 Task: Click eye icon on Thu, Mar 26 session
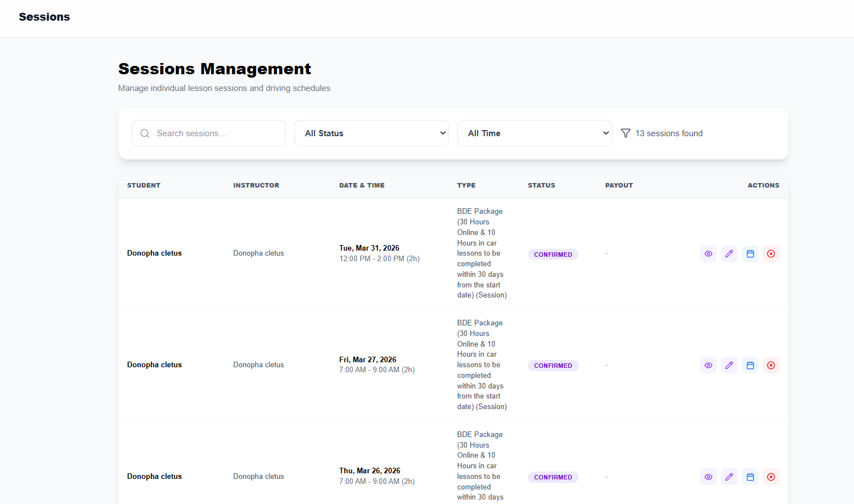pyautogui.click(x=708, y=477)
